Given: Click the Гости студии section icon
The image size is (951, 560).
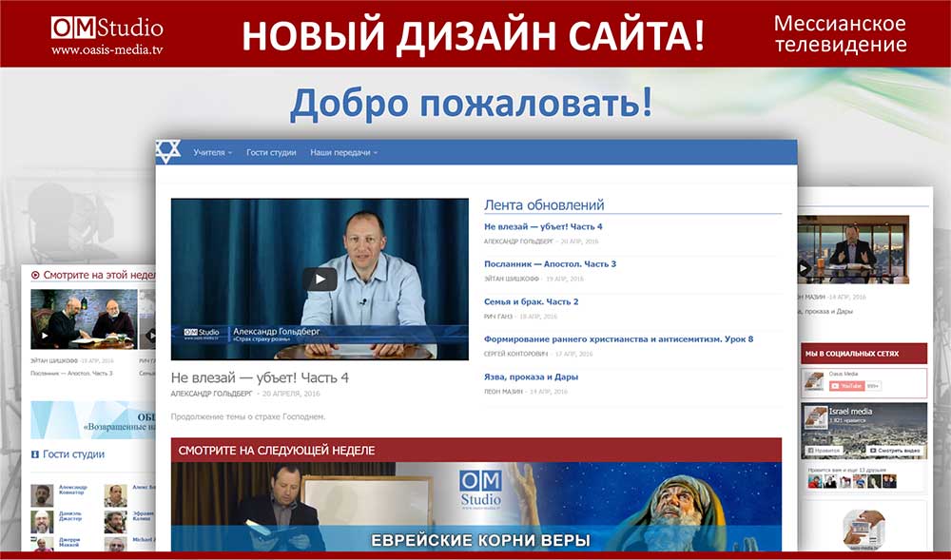Looking at the screenshot, I should 35,454.
